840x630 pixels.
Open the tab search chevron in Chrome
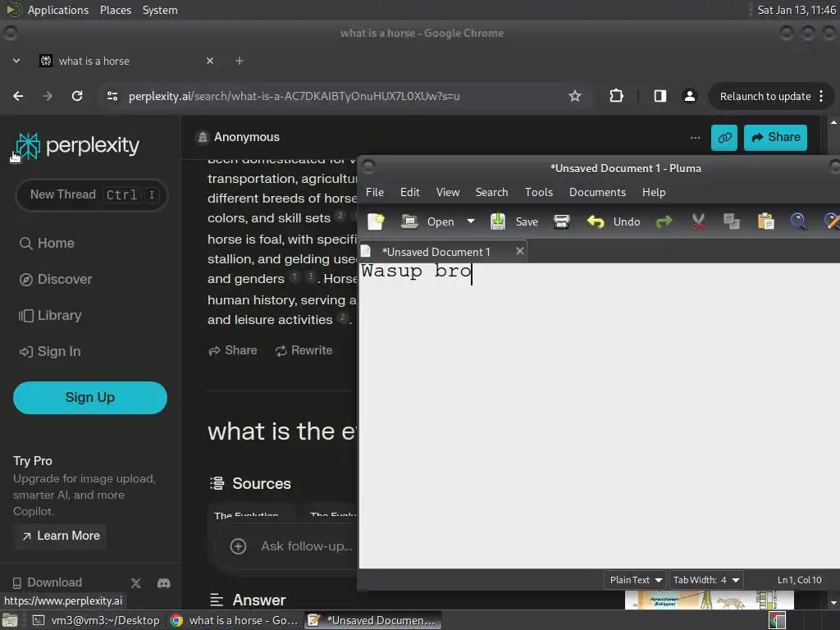(x=16, y=61)
